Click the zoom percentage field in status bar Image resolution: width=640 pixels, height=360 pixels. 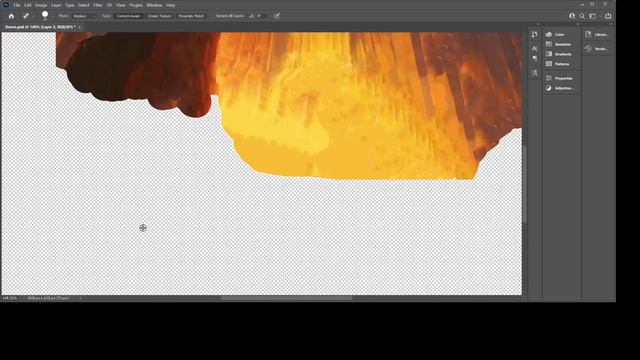pos(10,298)
